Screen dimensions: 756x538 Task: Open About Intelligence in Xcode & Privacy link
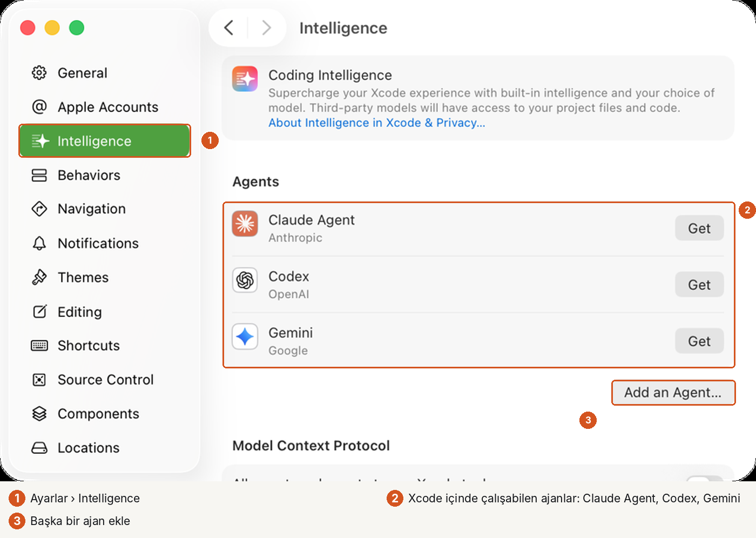[377, 123]
